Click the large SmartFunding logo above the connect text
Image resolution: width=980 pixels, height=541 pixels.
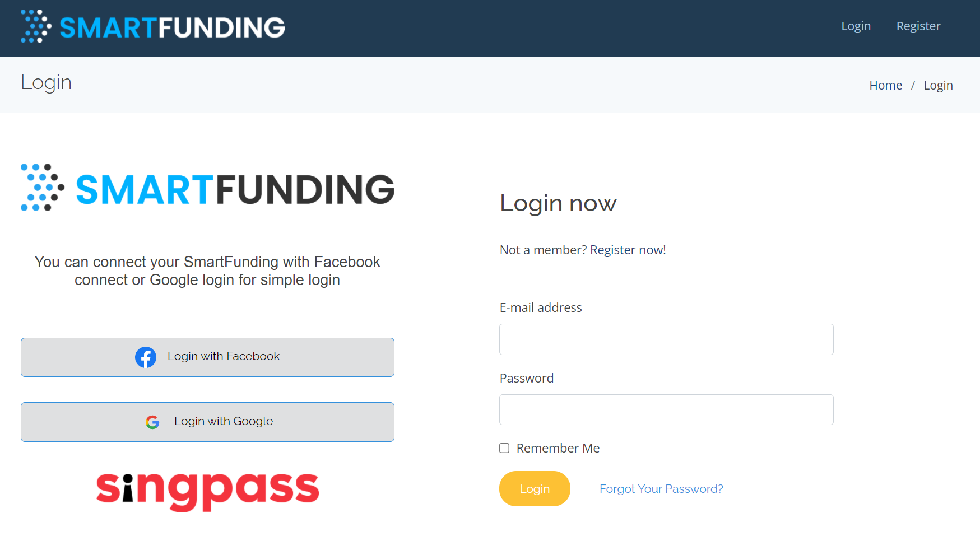pyautogui.click(x=207, y=188)
